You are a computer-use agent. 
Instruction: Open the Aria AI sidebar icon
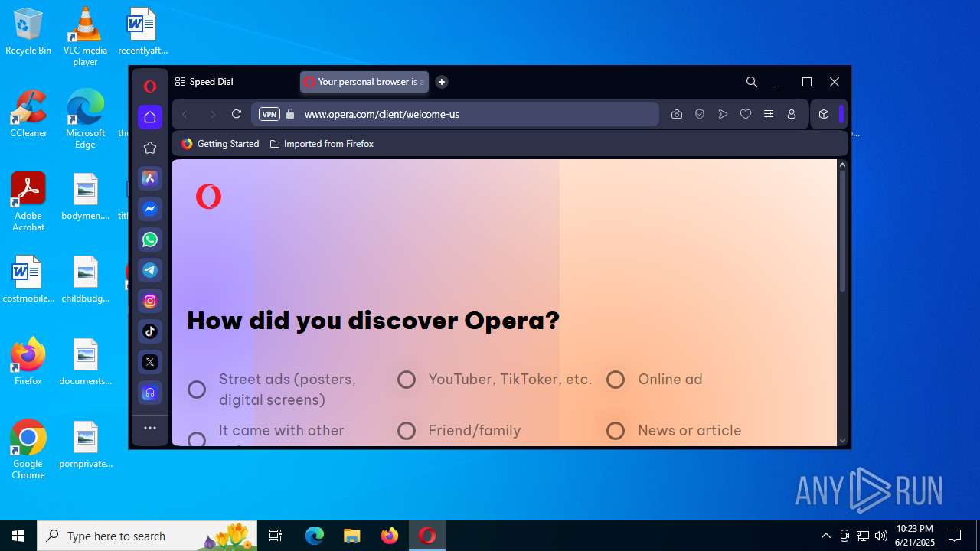(150, 178)
